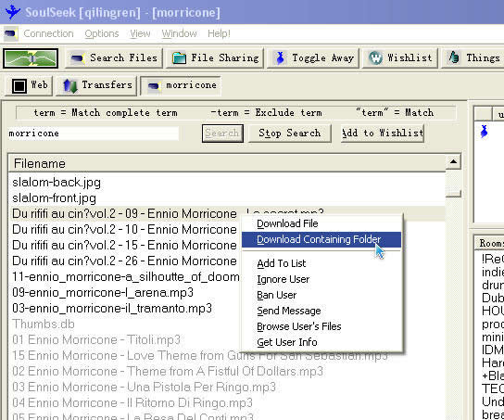
Task: Select Add To List in context menu
Action: pos(321,263)
